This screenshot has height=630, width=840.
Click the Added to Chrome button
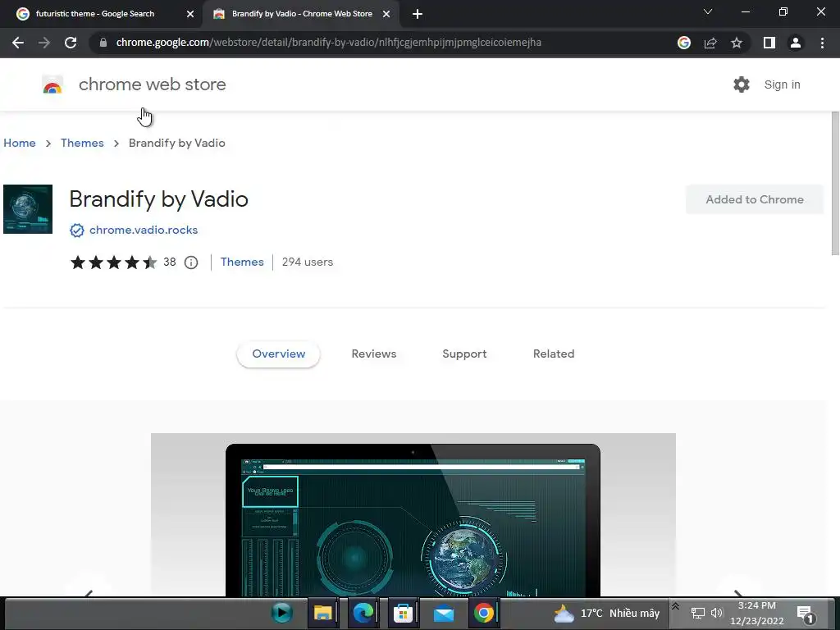pos(755,200)
